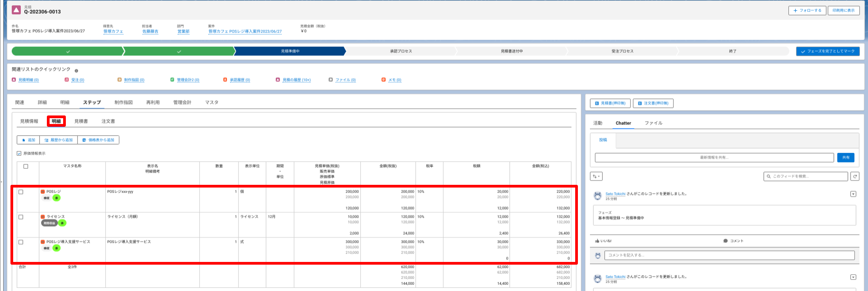This screenshot has width=868, height=291.
Task: Switch to the 活動 tab in the side panel
Action: coord(598,123)
